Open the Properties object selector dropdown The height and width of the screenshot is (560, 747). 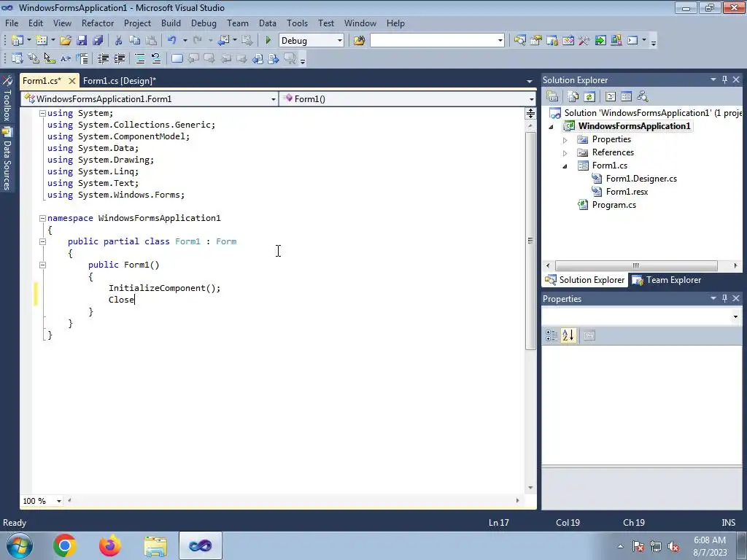(735, 316)
